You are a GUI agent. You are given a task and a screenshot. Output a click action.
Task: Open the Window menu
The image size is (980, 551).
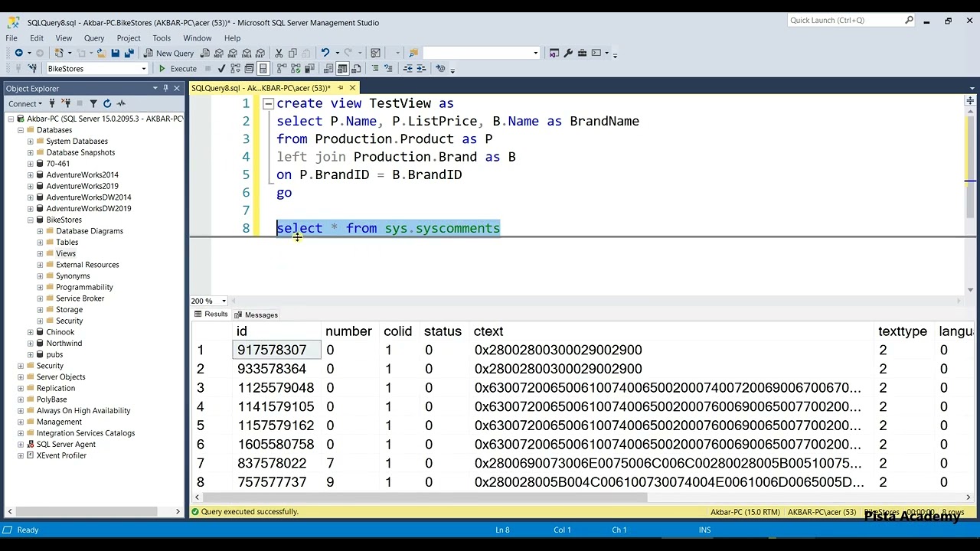point(197,37)
